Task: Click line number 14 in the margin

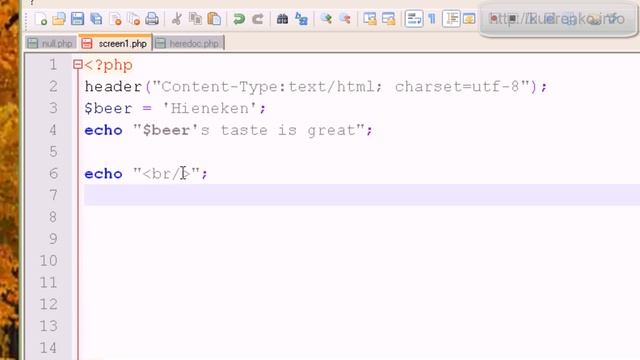Action: tap(49, 348)
